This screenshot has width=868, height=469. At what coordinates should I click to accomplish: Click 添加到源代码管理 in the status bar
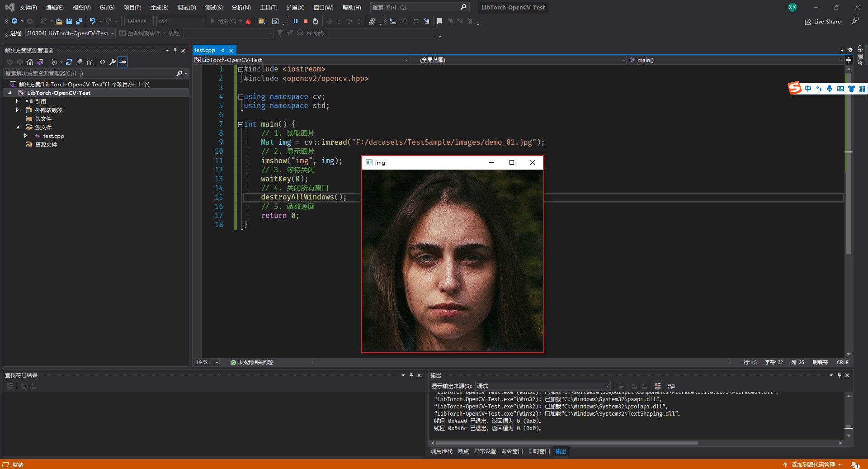pos(813,464)
